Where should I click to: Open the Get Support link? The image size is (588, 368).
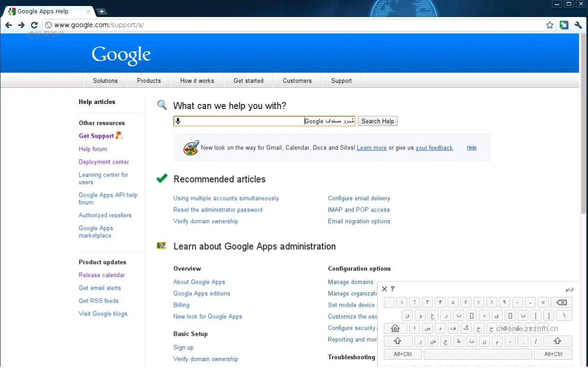click(x=96, y=136)
